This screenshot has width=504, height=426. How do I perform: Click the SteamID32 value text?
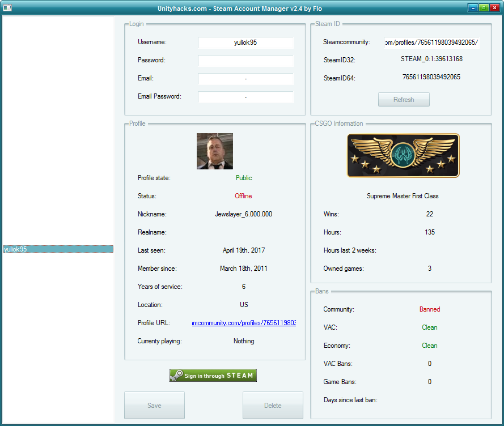coord(431,59)
